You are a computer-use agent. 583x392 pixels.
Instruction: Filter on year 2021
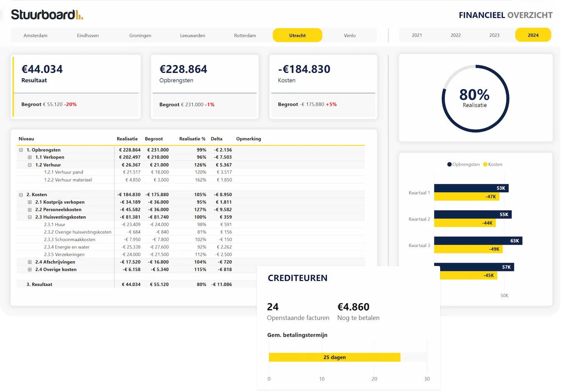[417, 35]
